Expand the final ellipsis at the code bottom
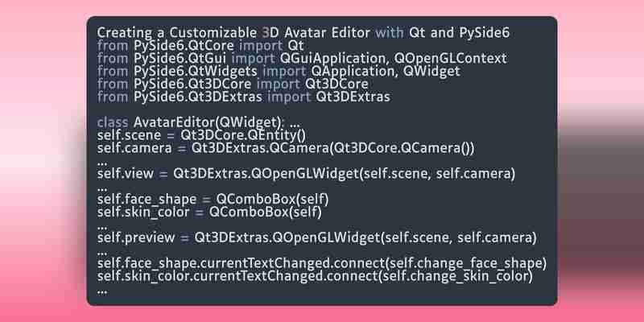 (x=102, y=291)
